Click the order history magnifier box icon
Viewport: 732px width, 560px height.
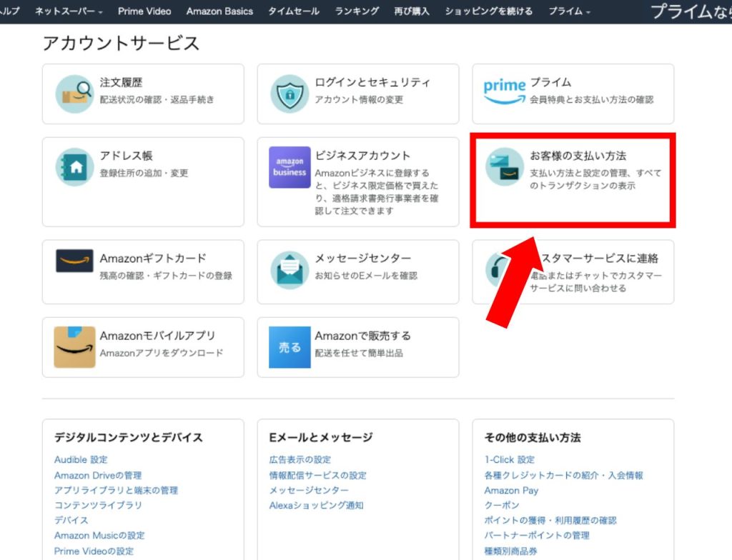tap(74, 94)
